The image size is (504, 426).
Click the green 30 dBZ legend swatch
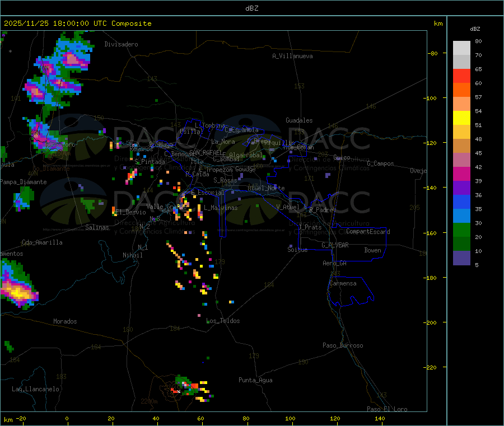[x=461, y=230]
